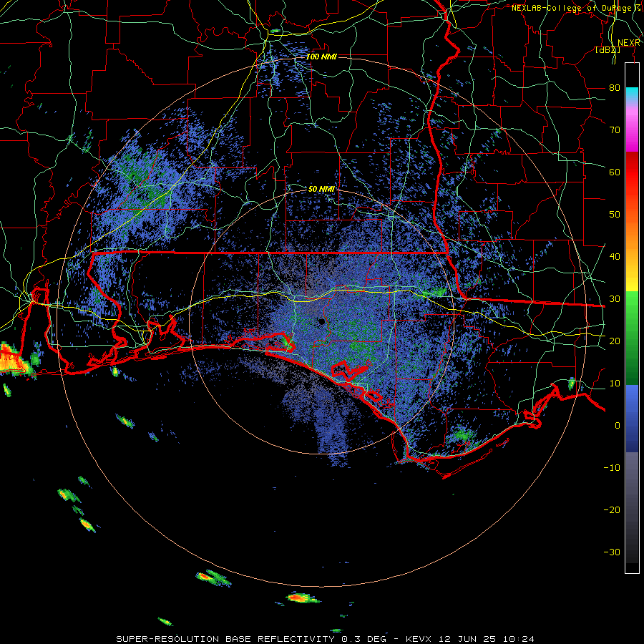Select the 10 dBZ scale tick label
Viewport: 644px width, 644px height.
point(615,384)
